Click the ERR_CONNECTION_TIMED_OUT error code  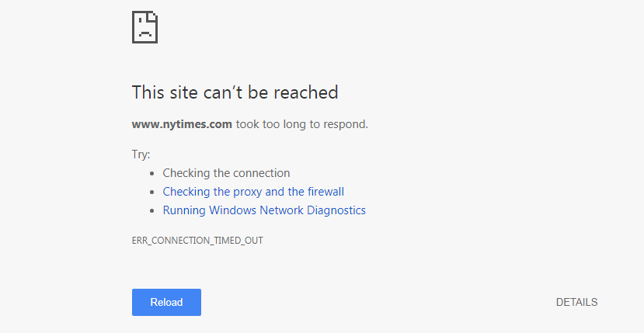197,240
